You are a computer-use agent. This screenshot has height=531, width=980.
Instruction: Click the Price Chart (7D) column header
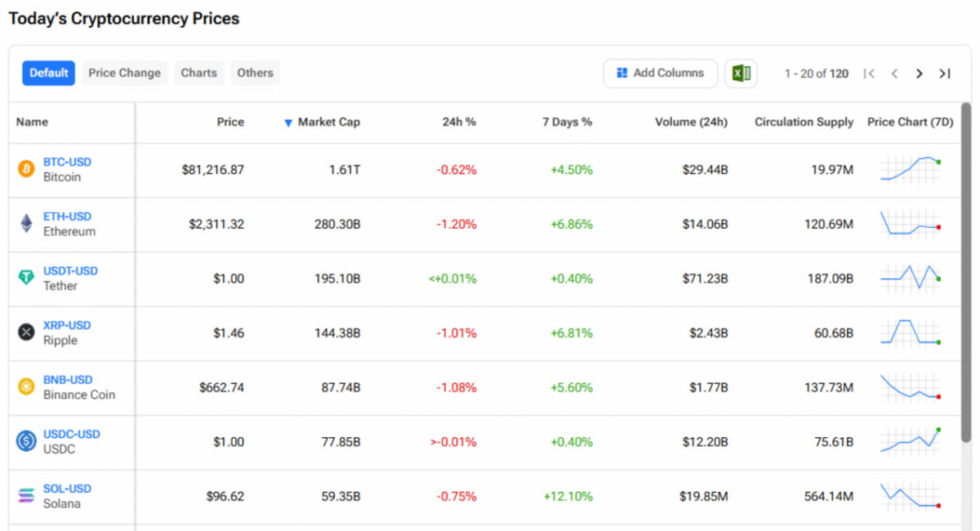[910, 122]
